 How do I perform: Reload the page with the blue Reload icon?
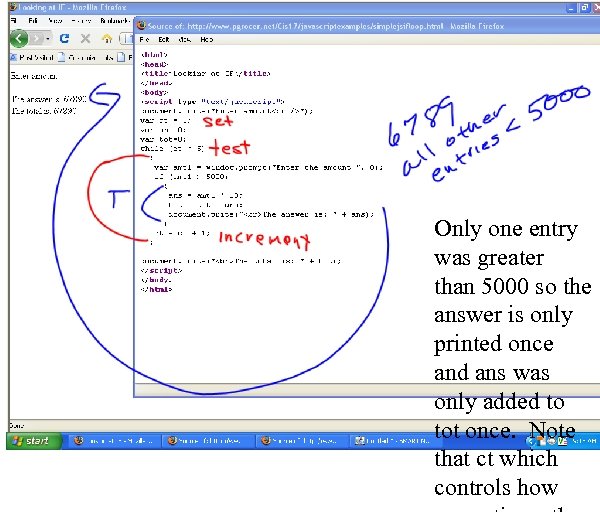point(64,38)
